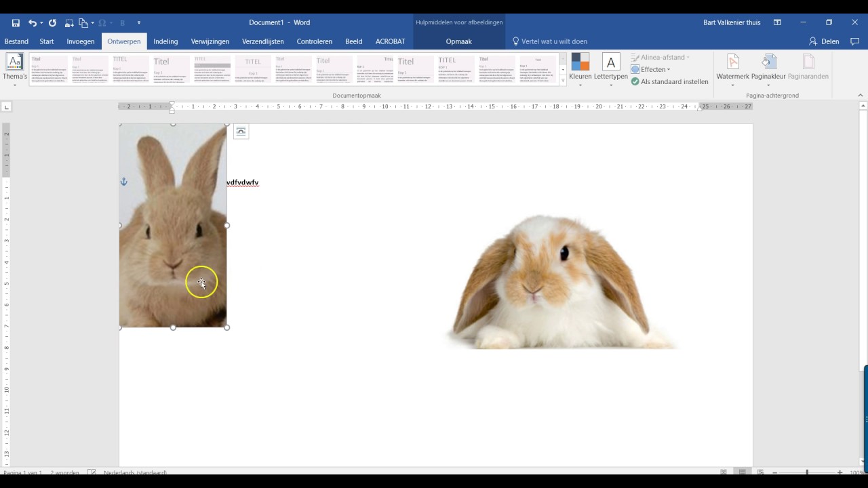Customize the Quick Access Toolbar
Viewport: 868px width, 488px height.
coord(139,22)
